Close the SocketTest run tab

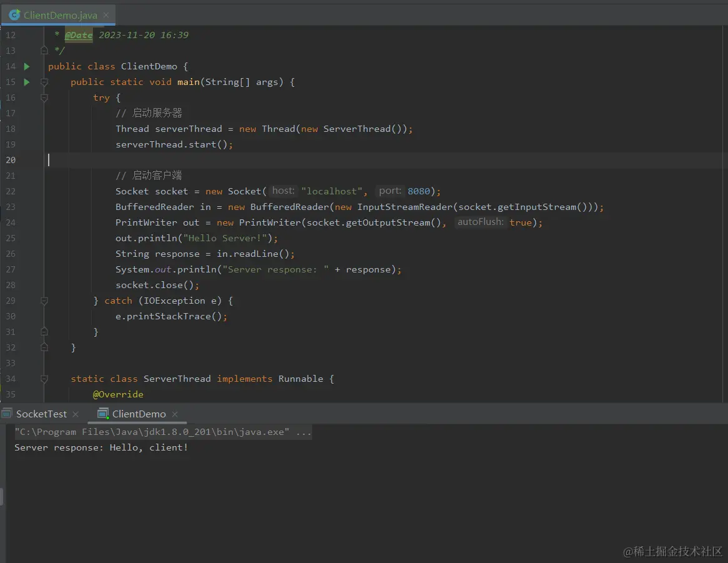point(76,414)
